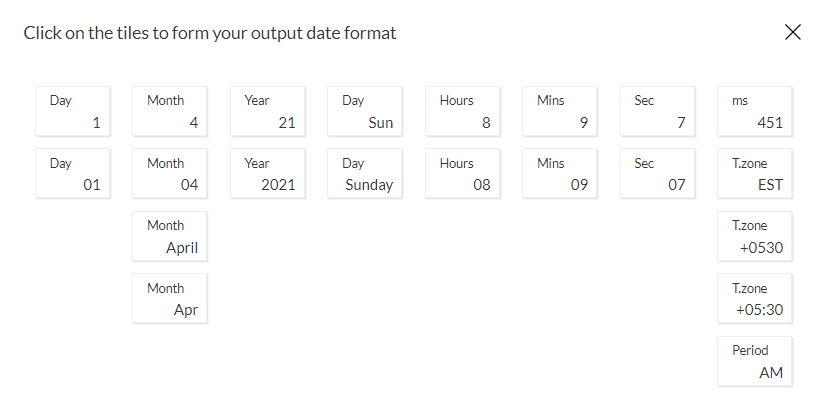Select the full weekday Sunday tile
Image resolution: width=825 pixels, height=418 pixels.
(365, 173)
